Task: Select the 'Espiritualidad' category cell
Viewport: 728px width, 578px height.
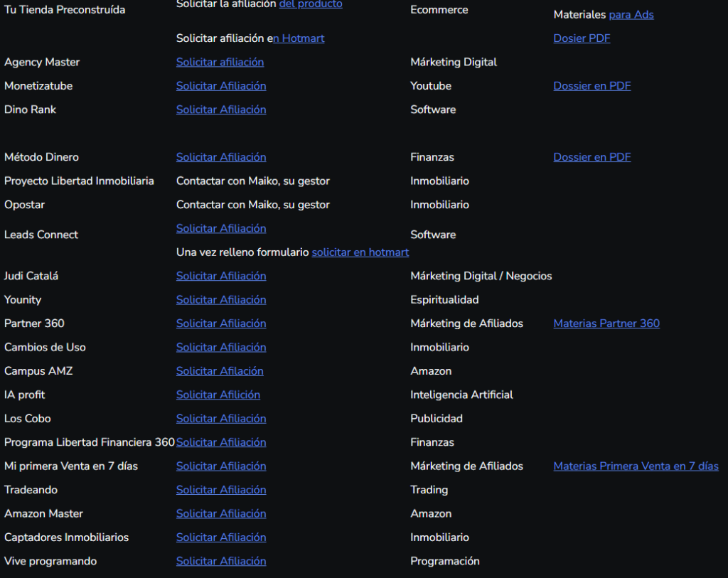Action: pyautogui.click(x=444, y=300)
